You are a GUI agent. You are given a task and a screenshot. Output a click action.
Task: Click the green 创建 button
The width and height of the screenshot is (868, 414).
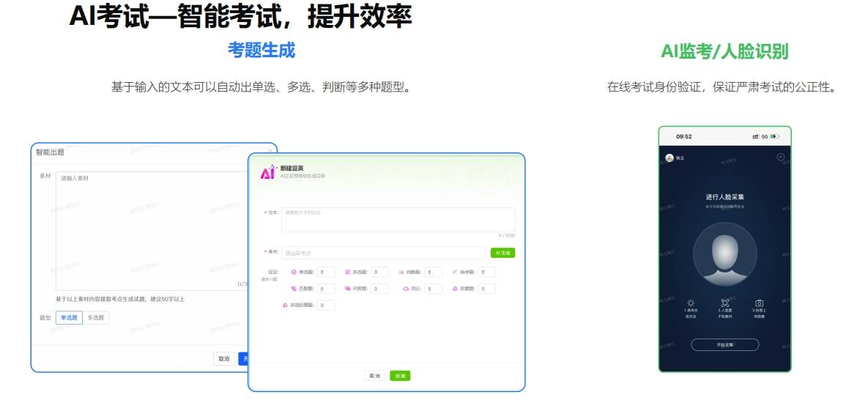pos(400,376)
